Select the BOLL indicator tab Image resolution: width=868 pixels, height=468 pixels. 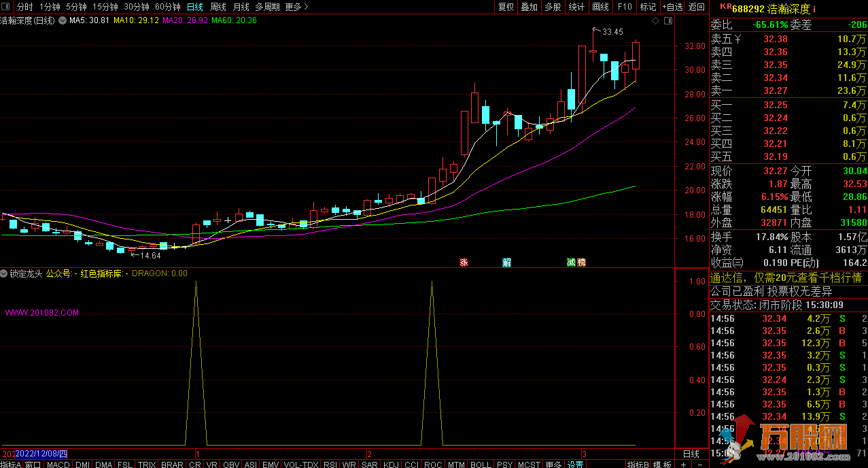(480, 465)
